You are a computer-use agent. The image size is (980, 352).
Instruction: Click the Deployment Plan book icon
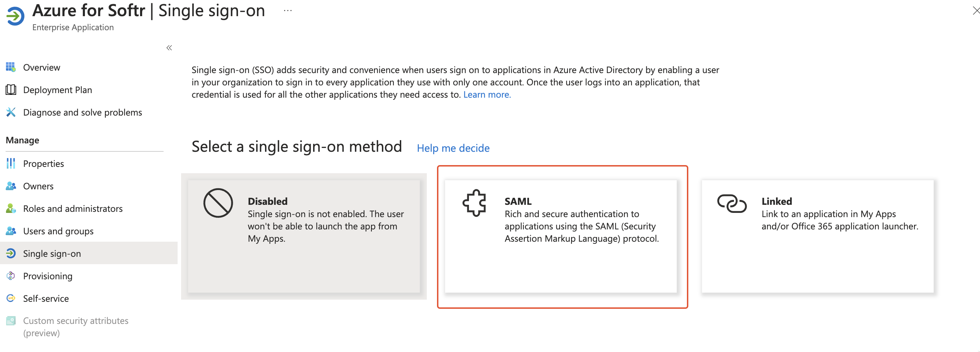11,90
